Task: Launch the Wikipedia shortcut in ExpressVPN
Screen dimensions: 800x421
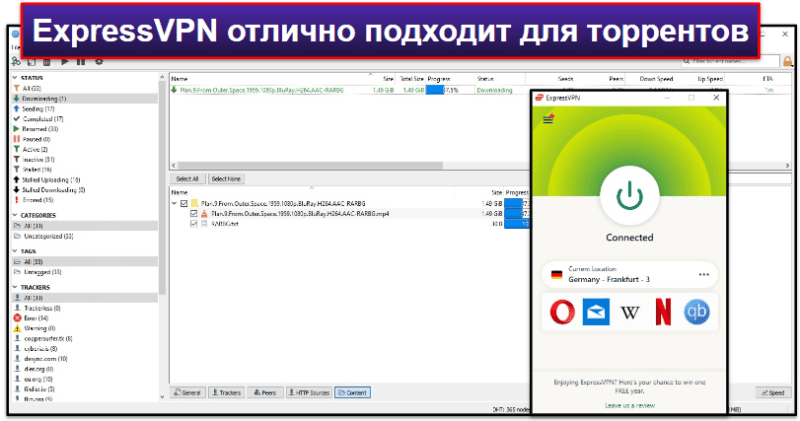Action: point(630,312)
